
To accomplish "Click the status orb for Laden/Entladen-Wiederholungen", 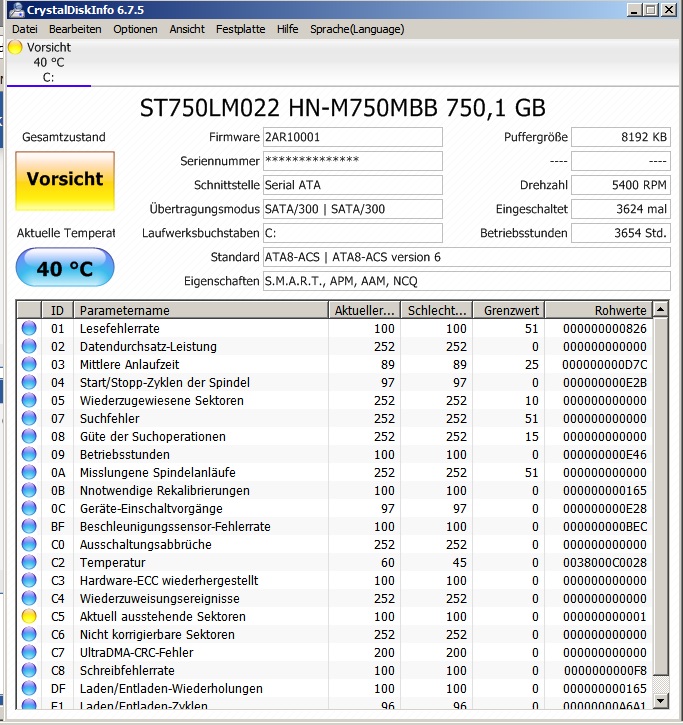I will click(x=29, y=689).
